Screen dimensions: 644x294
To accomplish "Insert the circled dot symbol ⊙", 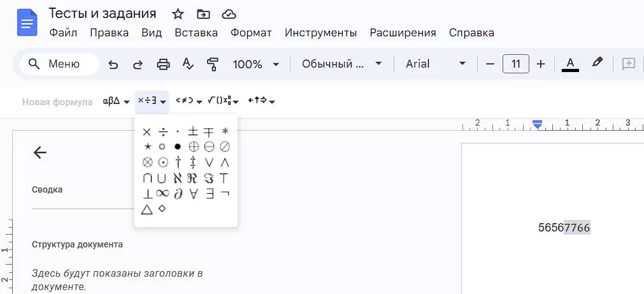I will coord(163,163).
